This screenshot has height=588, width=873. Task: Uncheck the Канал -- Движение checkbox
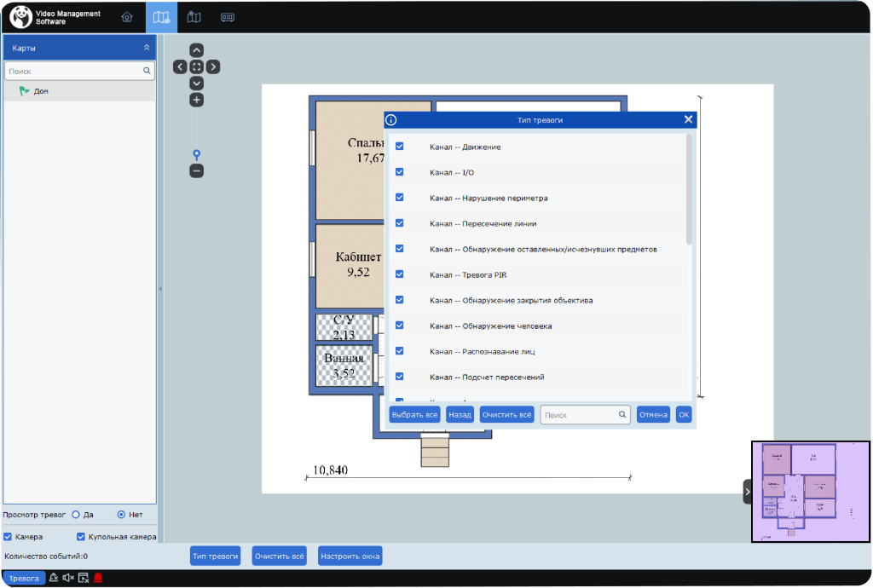[399, 147]
